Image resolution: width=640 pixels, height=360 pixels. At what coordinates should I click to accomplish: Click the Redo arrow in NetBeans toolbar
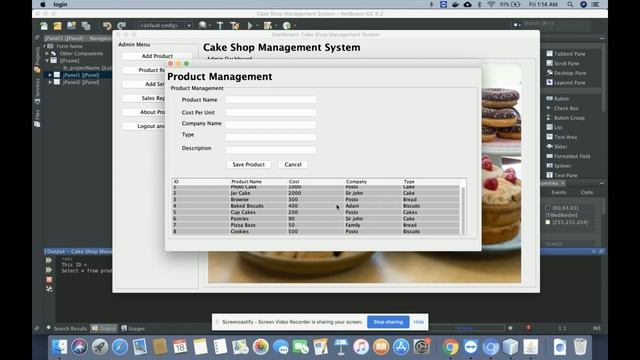point(121,26)
